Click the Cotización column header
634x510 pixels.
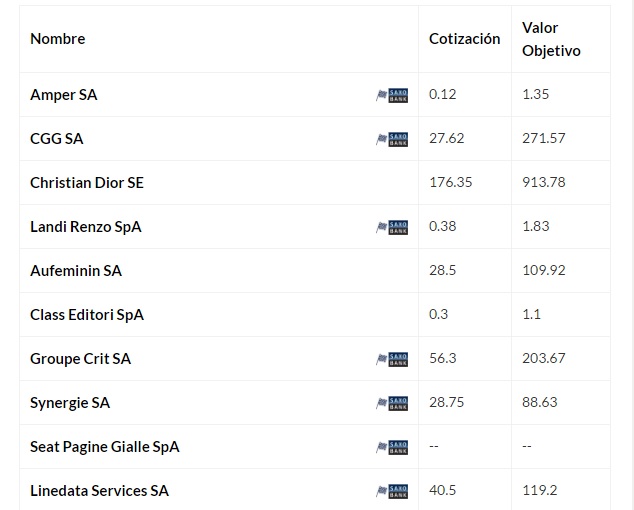[464, 39]
